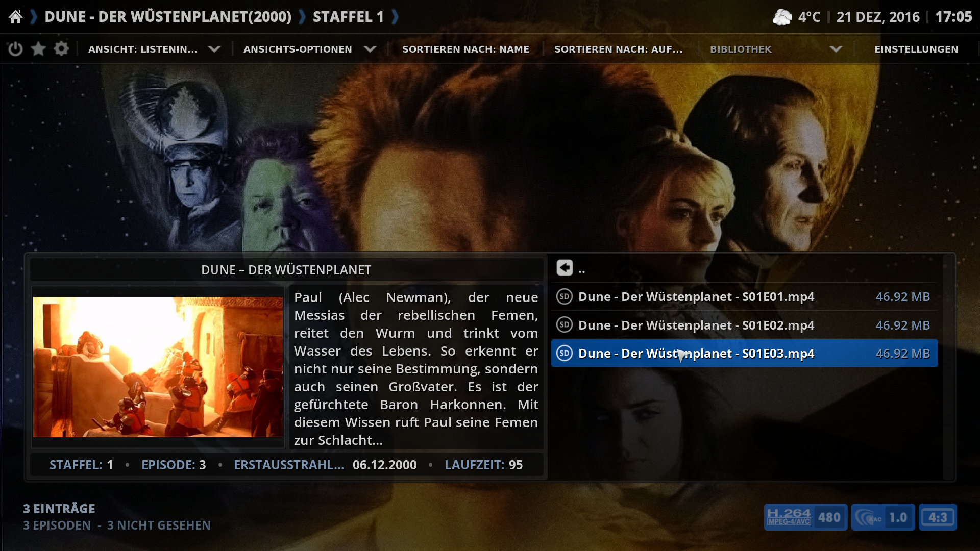The height and width of the screenshot is (551, 980).
Task: Expand the Bibliothek dropdown arrow
Action: [x=836, y=49]
